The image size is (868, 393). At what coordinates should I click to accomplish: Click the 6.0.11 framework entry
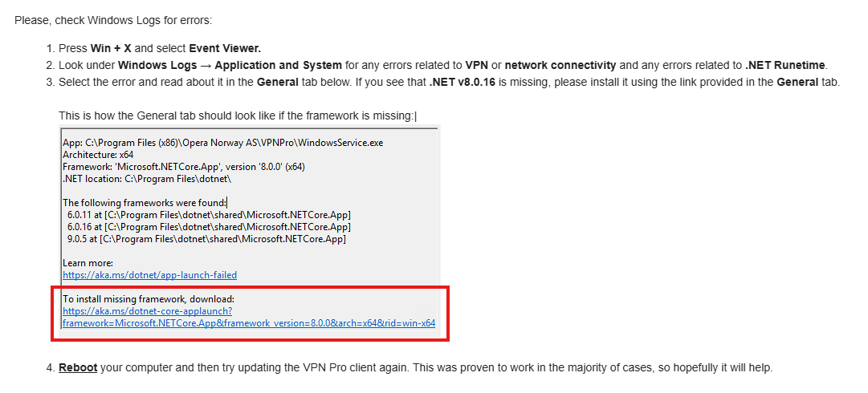[x=209, y=214]
